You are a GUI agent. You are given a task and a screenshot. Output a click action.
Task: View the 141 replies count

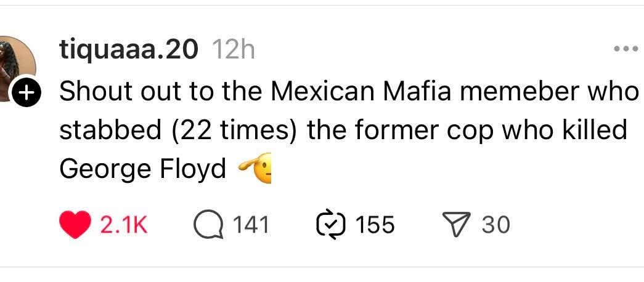coord(251,225)
